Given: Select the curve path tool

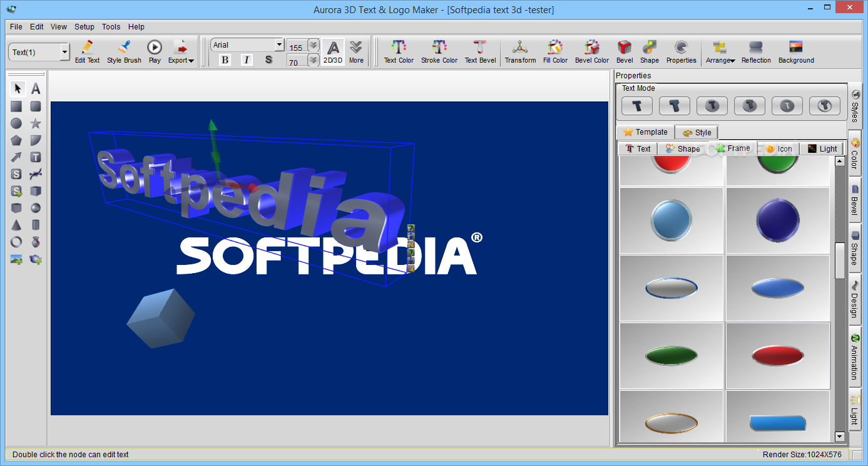Looking at the screenshot, I should pyautogui.click(x=36, y=174).
